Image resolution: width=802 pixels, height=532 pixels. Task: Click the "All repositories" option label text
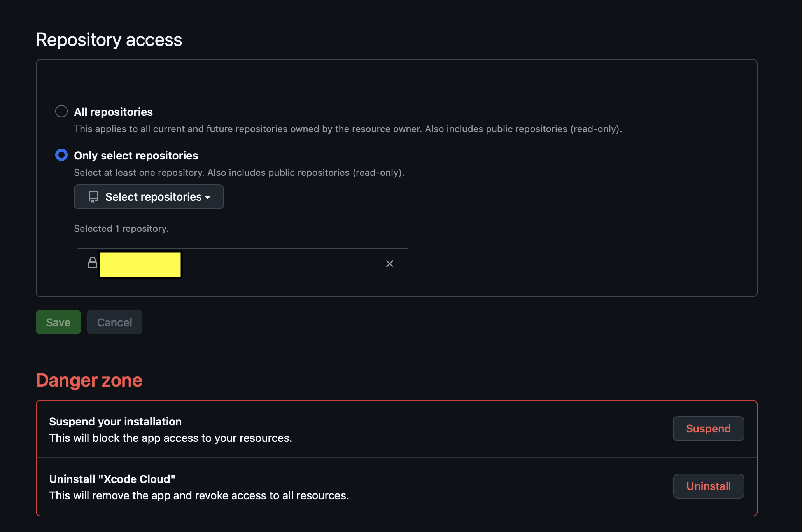coord(113,112)
